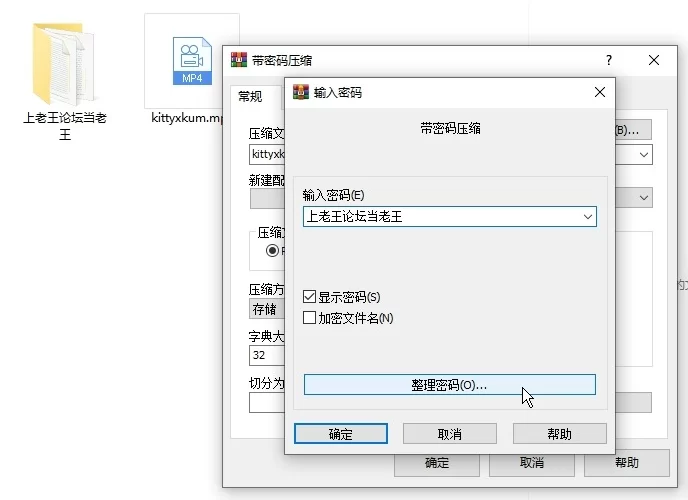Expand the 输入密码 password dropdown arrow

[587, 216]
